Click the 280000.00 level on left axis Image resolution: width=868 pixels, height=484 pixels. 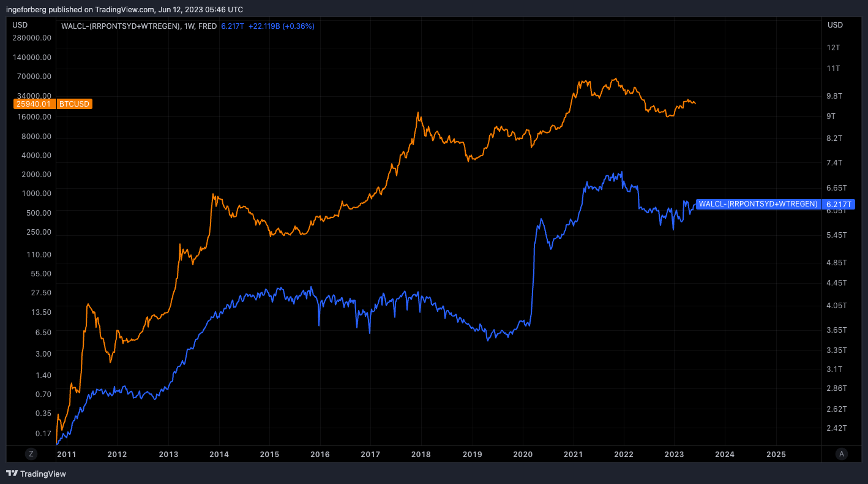pyautogui.click(x=32, y=37)
